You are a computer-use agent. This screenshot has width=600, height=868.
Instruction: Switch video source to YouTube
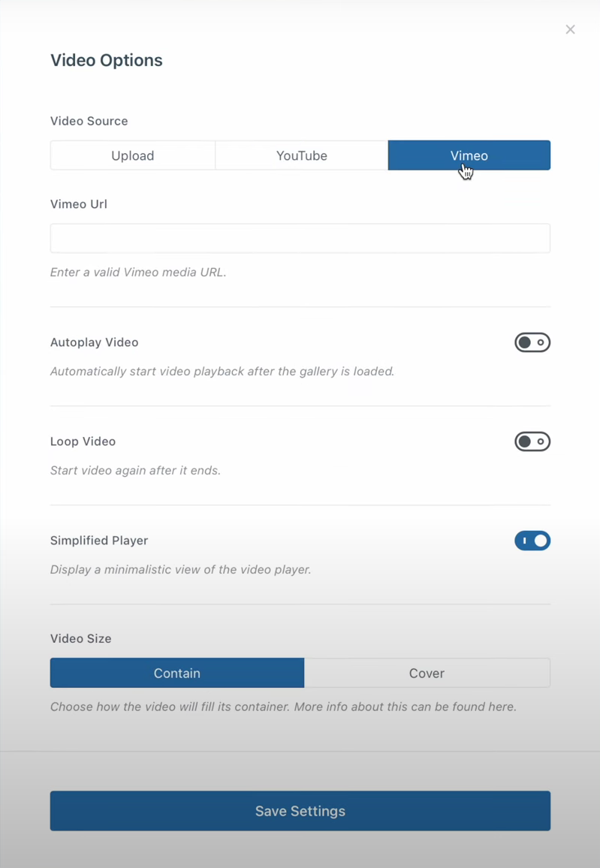(x=301, y=155)
